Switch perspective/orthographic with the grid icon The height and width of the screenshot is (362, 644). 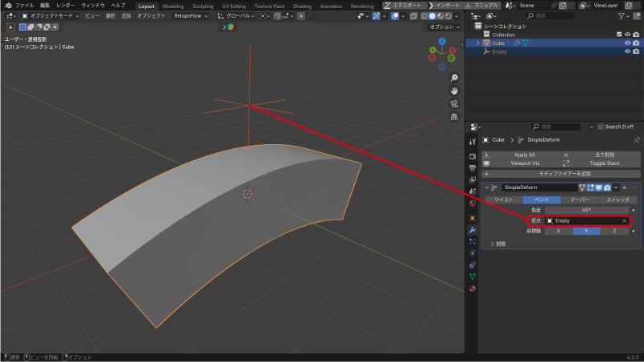(x=454, y=117)
